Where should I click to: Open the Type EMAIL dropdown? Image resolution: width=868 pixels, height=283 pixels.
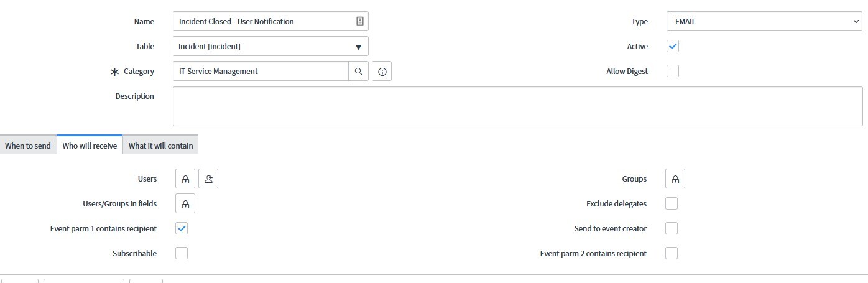click(764, 21)
